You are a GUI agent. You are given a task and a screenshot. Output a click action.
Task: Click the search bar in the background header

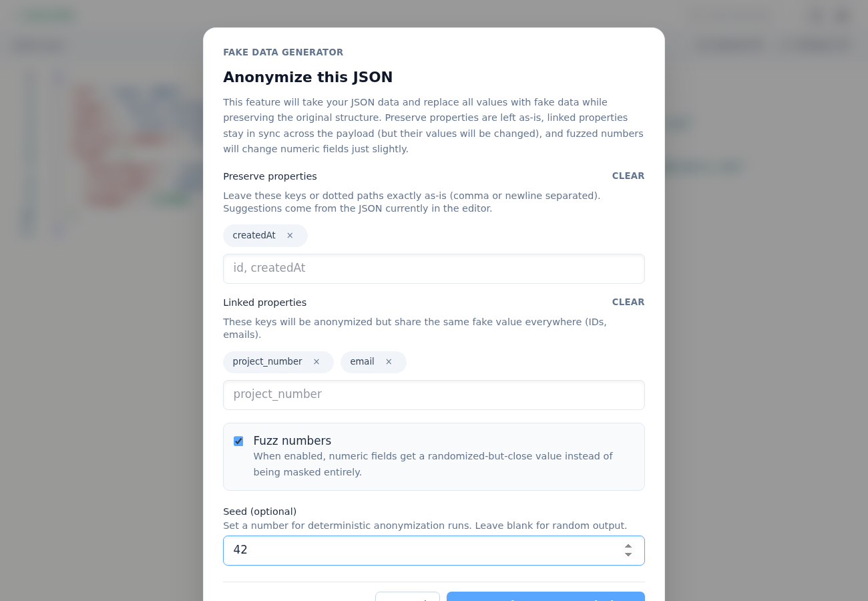tap(730, 15)
